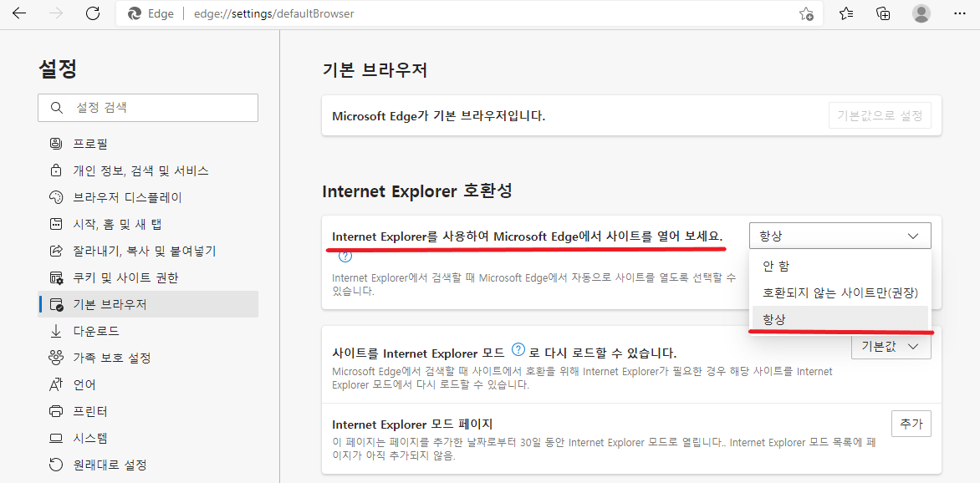This screenshot has width=980, height=483.
Task: Open the 프린터 settings section
Action: point(148,411)
